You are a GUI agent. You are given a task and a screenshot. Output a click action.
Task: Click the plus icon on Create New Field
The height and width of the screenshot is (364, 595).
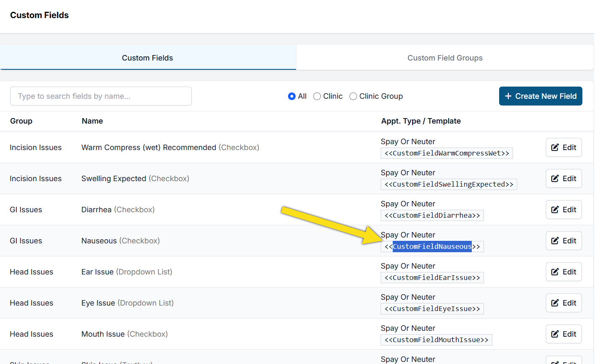[x=508, y=96]
